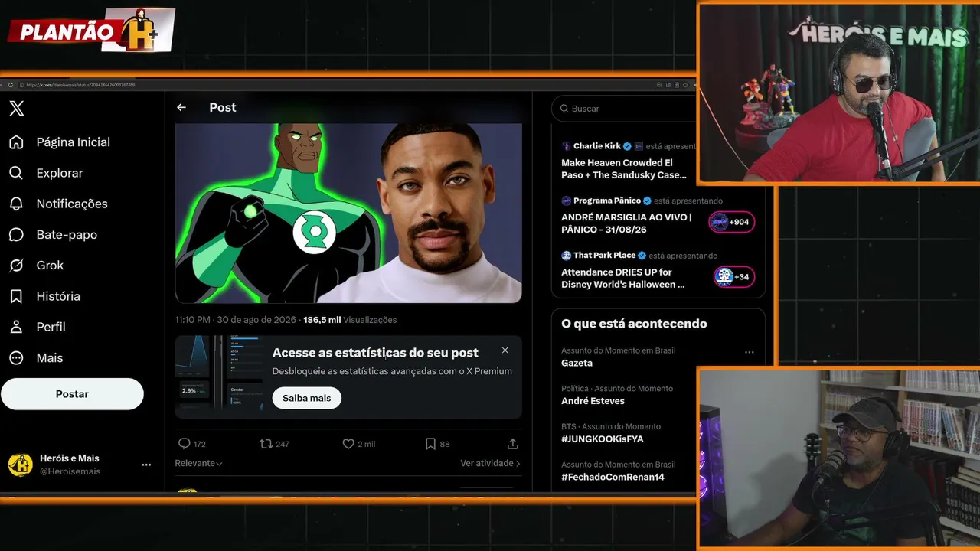Click the search magnifier in Buscar
The width and height of the screenshot is (980, 551).
tap(564, 109)
